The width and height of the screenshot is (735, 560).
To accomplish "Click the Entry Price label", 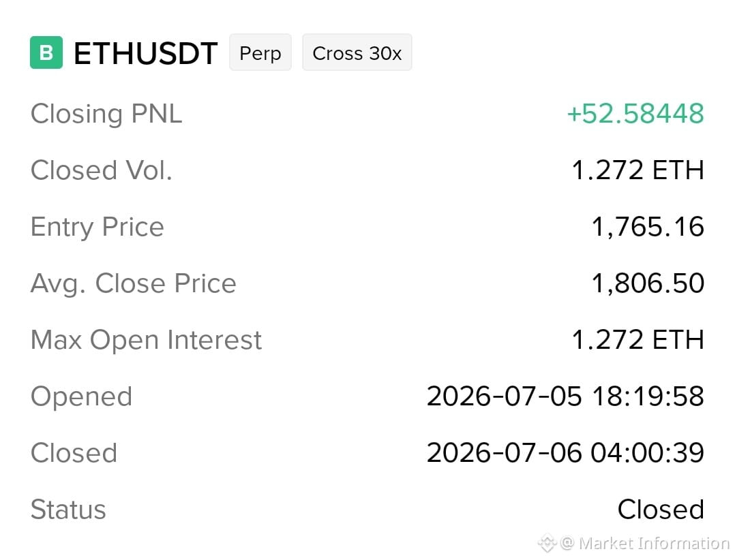I will point(97,227).
